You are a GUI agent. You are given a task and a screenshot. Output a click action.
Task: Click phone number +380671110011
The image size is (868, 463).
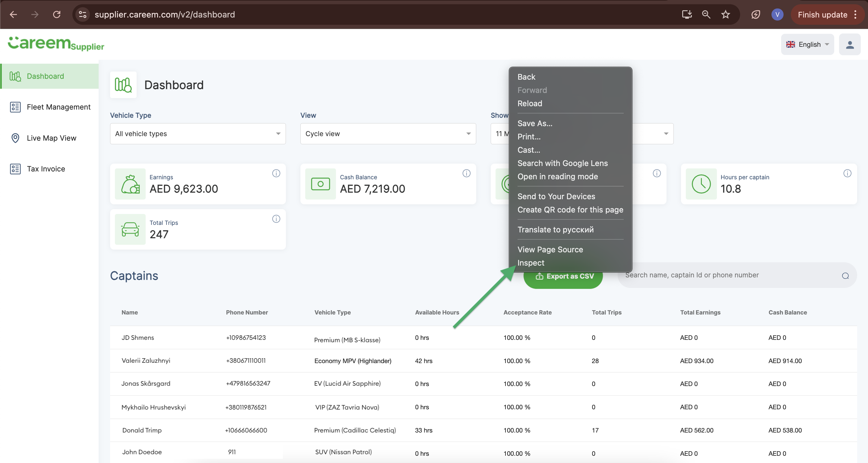246,360
